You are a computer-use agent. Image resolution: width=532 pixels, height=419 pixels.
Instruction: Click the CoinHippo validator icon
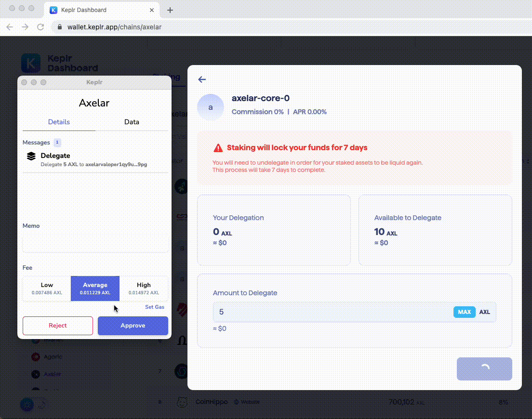[x=182, y=402]
